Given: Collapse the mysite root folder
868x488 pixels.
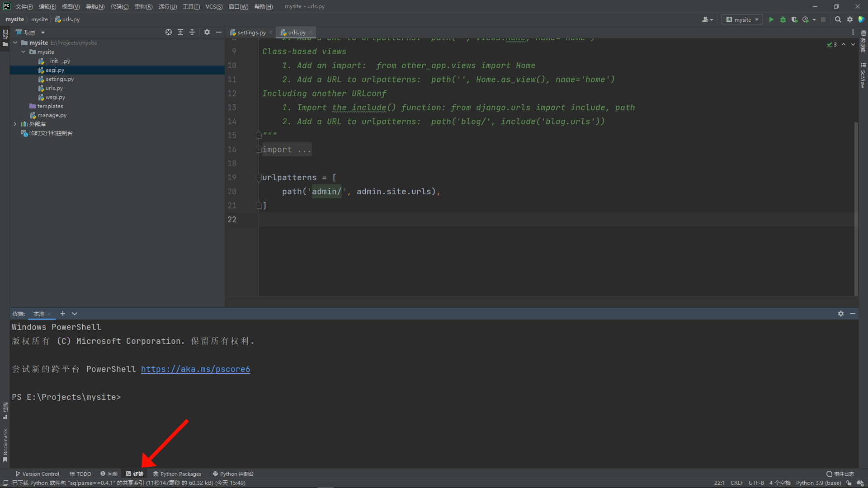Looking at the screenshot, I should [15, 43].
